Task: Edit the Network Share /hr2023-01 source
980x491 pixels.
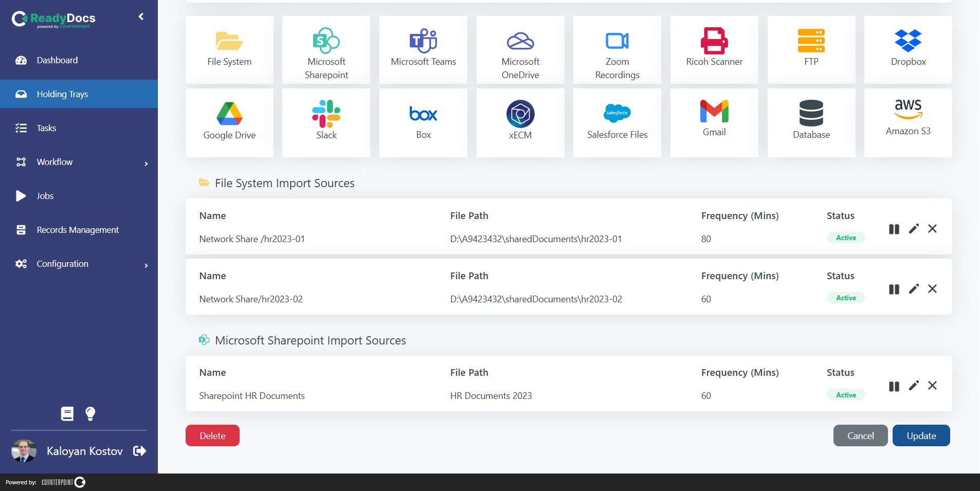Action: 914,229
